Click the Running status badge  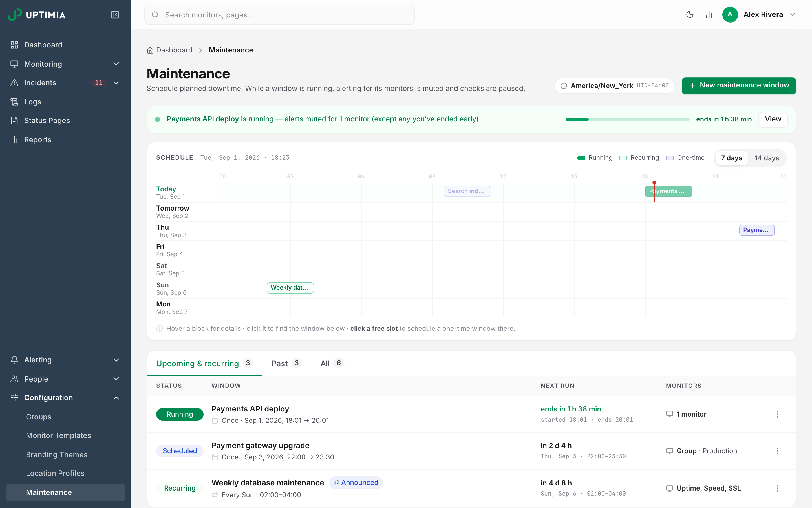pyautogui.click(x=180, y=414)
